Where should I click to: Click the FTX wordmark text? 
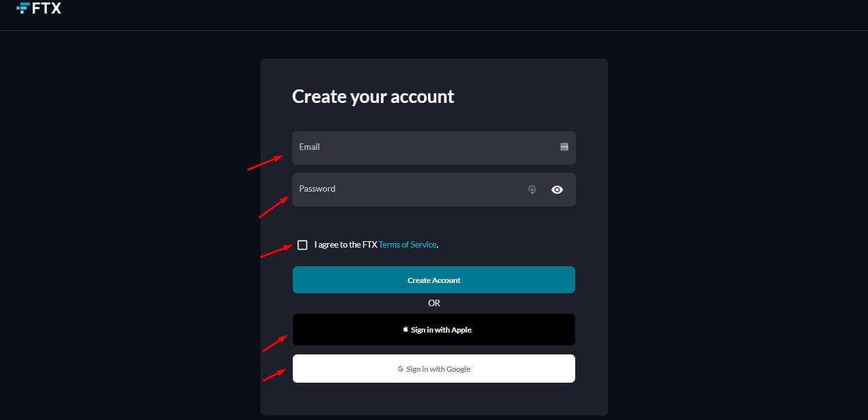(x=46, y=8)
